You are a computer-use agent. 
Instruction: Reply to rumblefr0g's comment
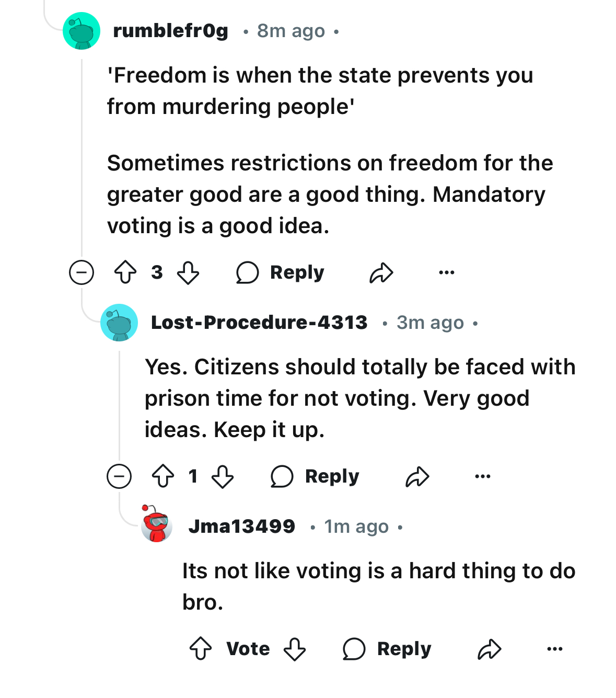tap(281, 272)
